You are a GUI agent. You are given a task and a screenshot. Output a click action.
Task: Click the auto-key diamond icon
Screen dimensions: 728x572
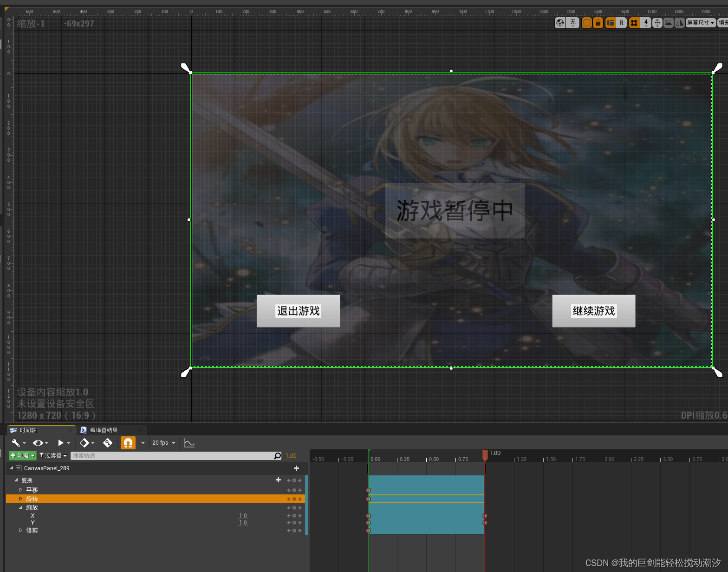coord(108,443)
